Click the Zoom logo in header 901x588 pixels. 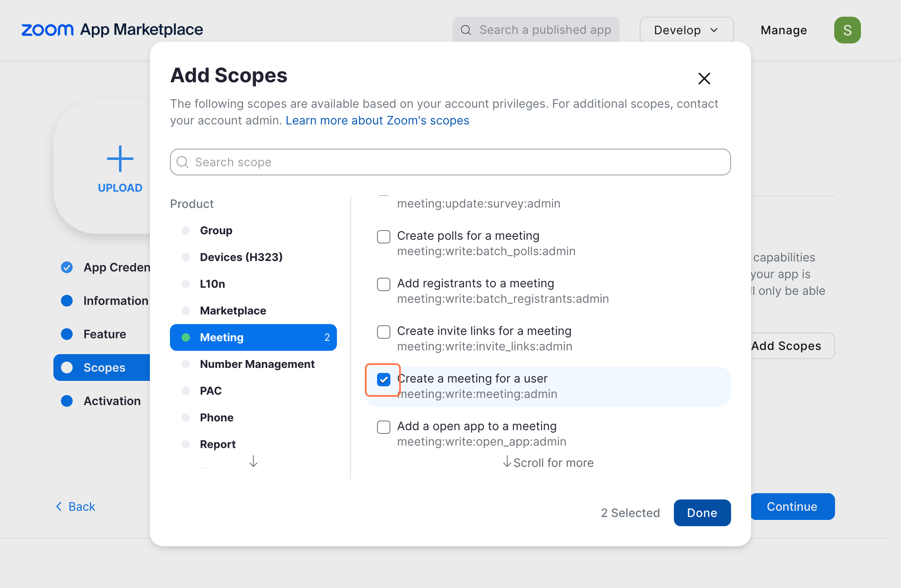(47, 30)
